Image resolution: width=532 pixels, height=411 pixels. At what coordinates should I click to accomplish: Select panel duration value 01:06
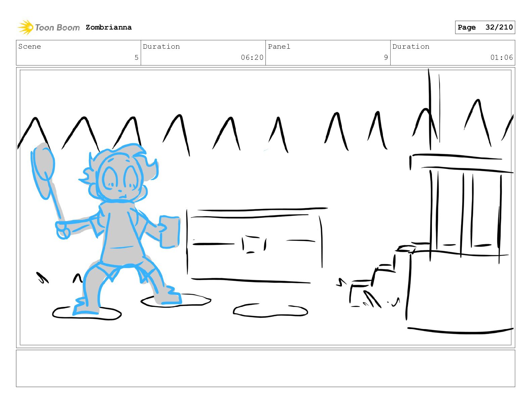501,57
